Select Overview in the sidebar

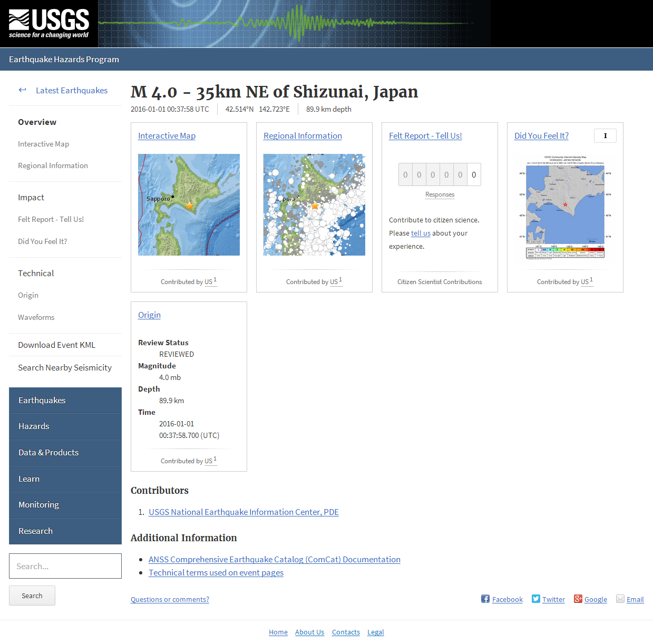(37, 122)
